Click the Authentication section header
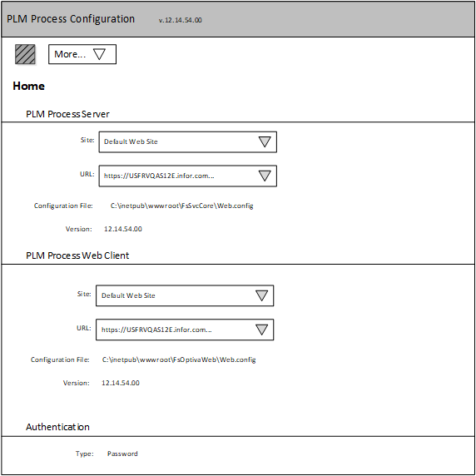Viewport: 476px width, 476px height. click(x=57, y=427)
